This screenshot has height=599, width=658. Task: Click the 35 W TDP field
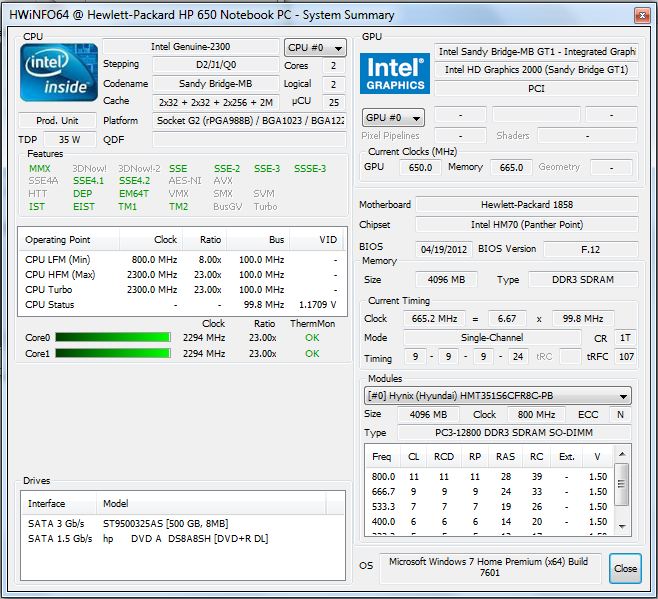pyautogui.click(x=70, y=139)
